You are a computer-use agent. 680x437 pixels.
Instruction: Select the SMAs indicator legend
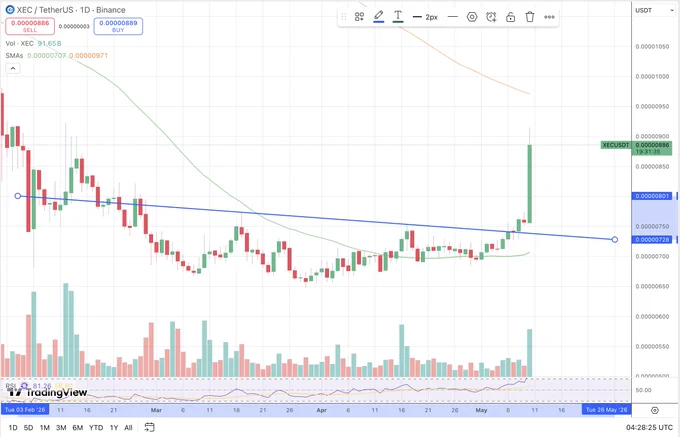click(x=14, y=55)
